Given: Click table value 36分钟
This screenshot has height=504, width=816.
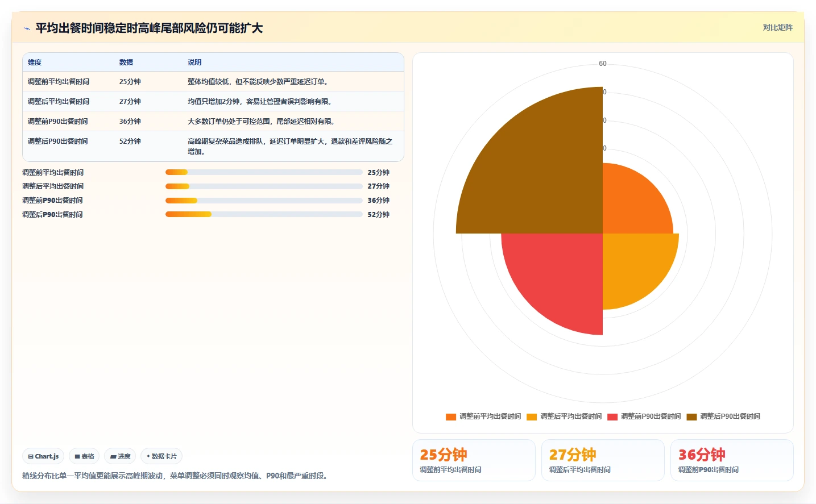Looking at the screenshot, I should pyautogui.click(x=130, y=122).
